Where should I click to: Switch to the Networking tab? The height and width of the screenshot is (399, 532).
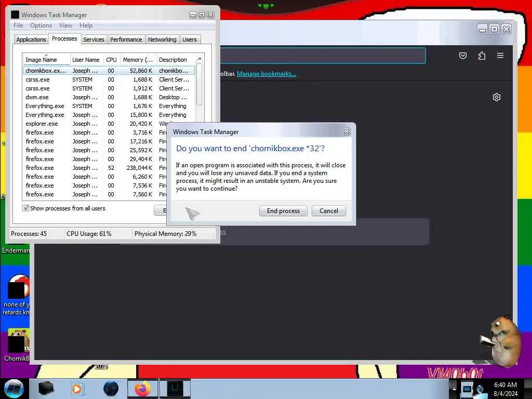(162, 39)
